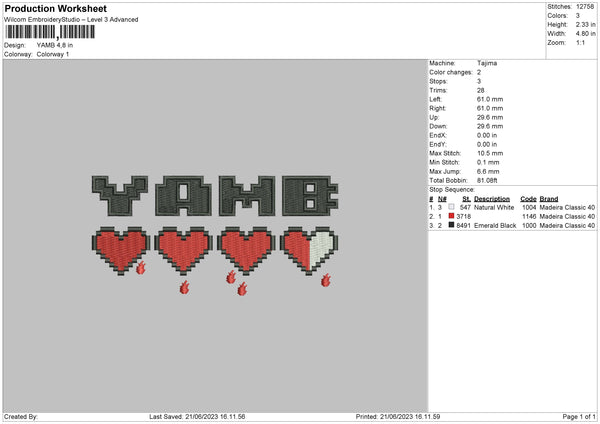Screen dimensions: 600x424
Task: Click the 'Printed: 21/06/2023' footer text
Action: tap(398, 417)
